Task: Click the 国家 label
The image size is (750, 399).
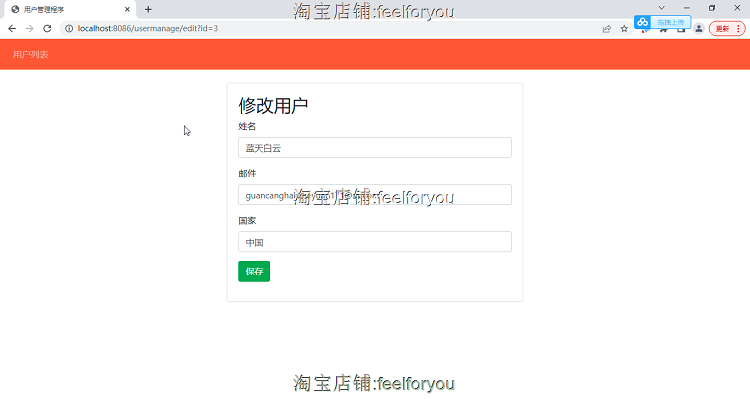Action: point(247,221)
